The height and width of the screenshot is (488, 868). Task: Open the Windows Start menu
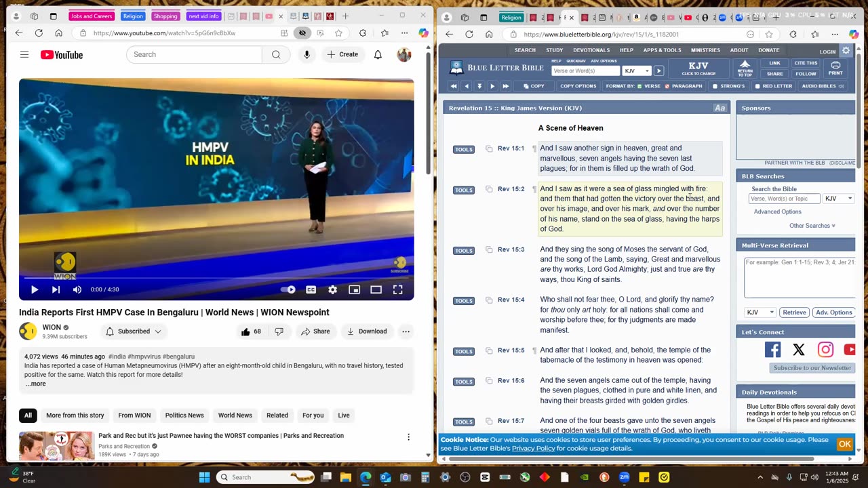[x=204, y=477]
